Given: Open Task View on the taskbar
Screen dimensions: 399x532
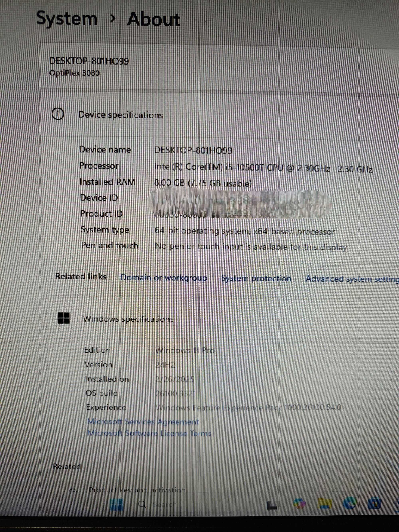Looking at the screenshot, I should click(272, 505).
